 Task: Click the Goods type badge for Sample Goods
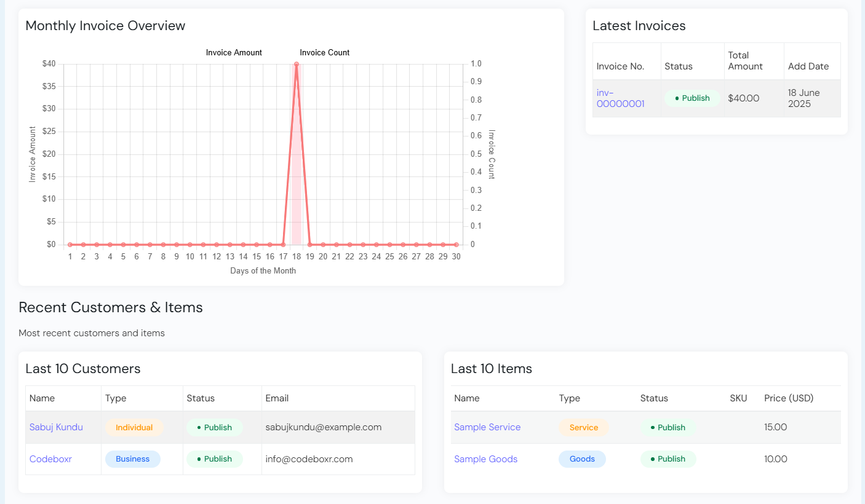pos(582,459)
